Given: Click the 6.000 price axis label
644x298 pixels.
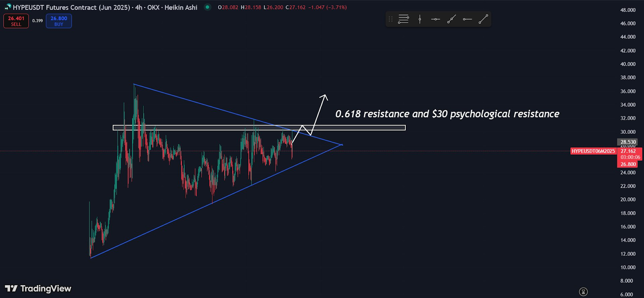Looking at the screenshot, I should pos(627,294).
